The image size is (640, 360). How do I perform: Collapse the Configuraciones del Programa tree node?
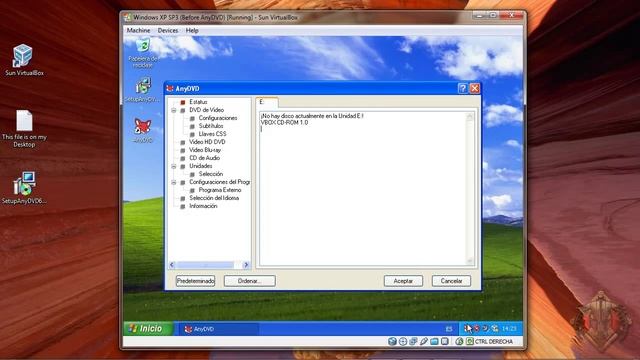pyautogui.click(x=173, y=182)
